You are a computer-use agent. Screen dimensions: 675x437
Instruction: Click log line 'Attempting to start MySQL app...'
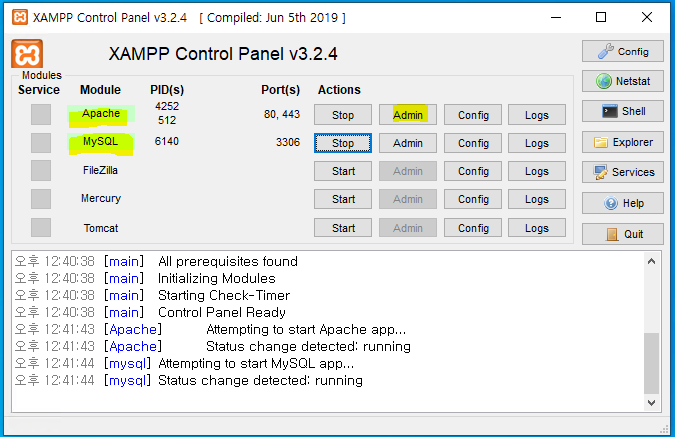click(256, 363)
